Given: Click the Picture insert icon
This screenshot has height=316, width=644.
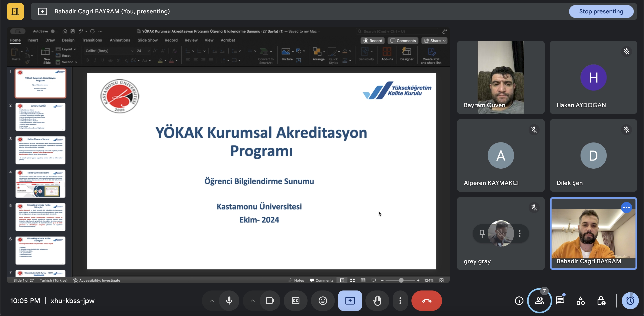Looking at the screenshot, I should [286, 52].
